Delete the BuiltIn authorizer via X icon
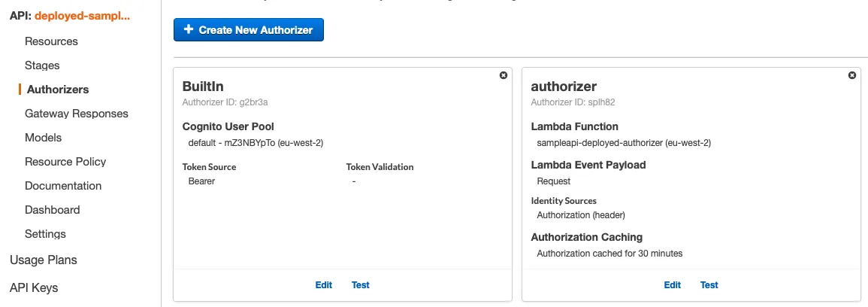Image resolution: width=868 pixels, height=307 pixels. (504, 75)
